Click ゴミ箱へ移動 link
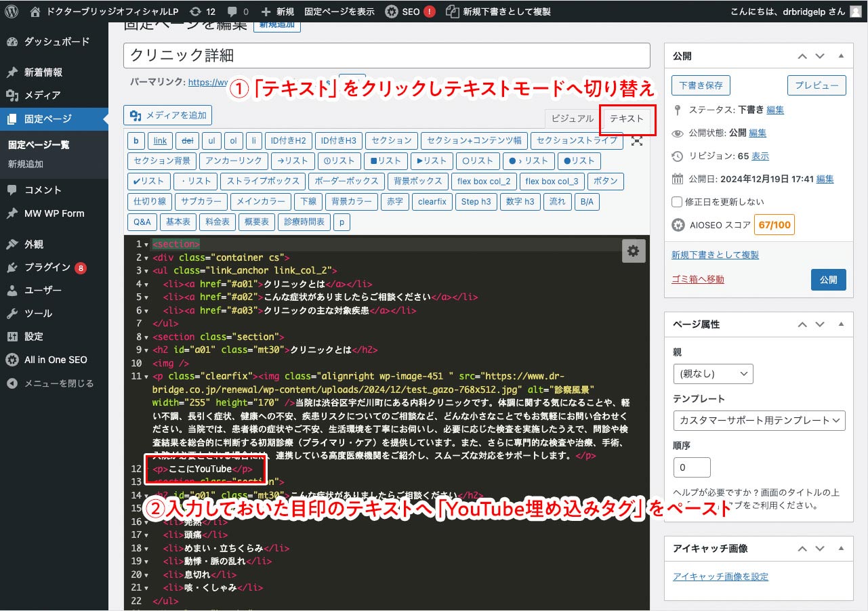Screen dimensions: 868x611 click(698, 279)
